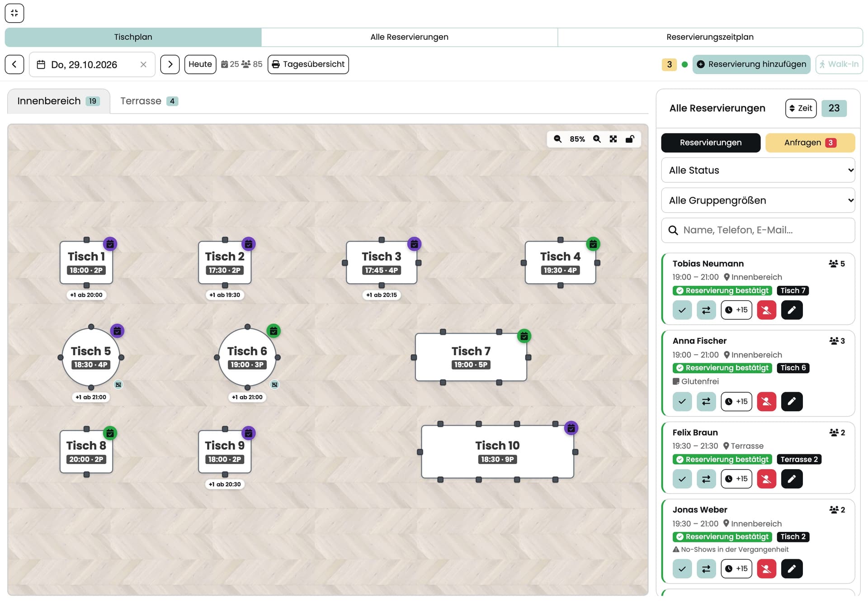Mark Jonas Weber as arrived with checkmark
The height and width of the screenshot is (603, 868).
point(682,569)
